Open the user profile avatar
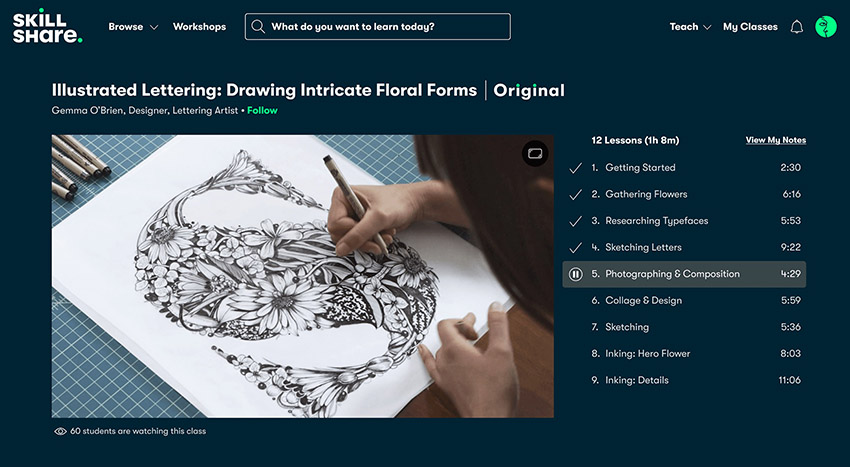850x467 pixels. pos(826,27)
